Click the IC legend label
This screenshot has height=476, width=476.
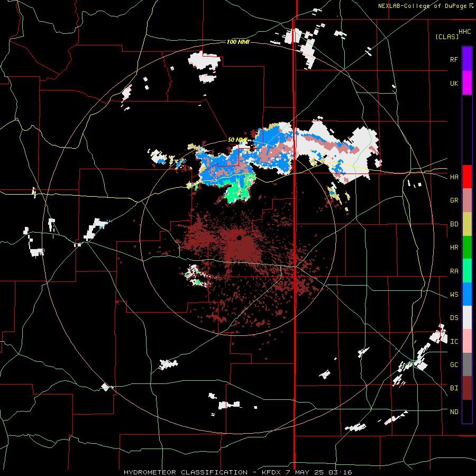(x=454, y=341)
